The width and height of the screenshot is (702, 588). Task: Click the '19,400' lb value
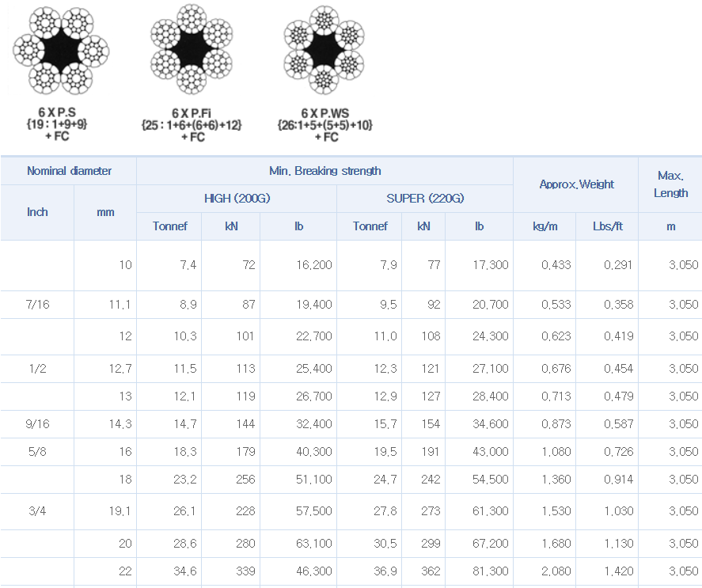pos(314,305)
